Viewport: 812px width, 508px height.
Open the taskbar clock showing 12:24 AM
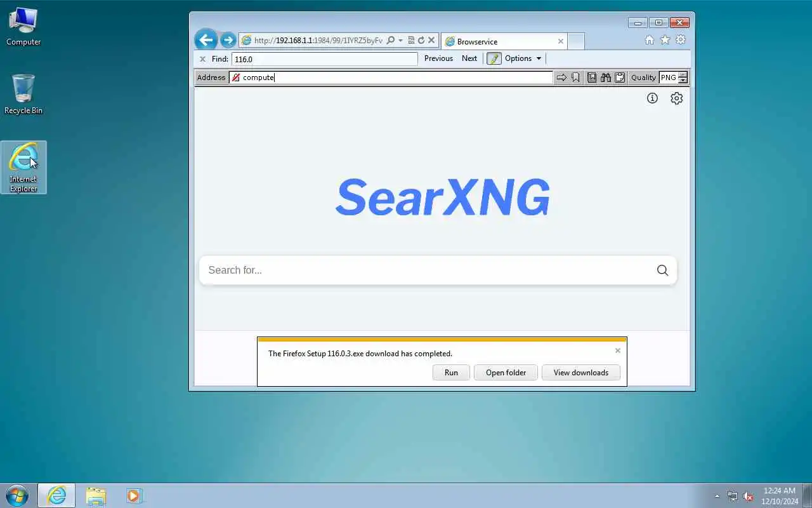pos(781,496)
